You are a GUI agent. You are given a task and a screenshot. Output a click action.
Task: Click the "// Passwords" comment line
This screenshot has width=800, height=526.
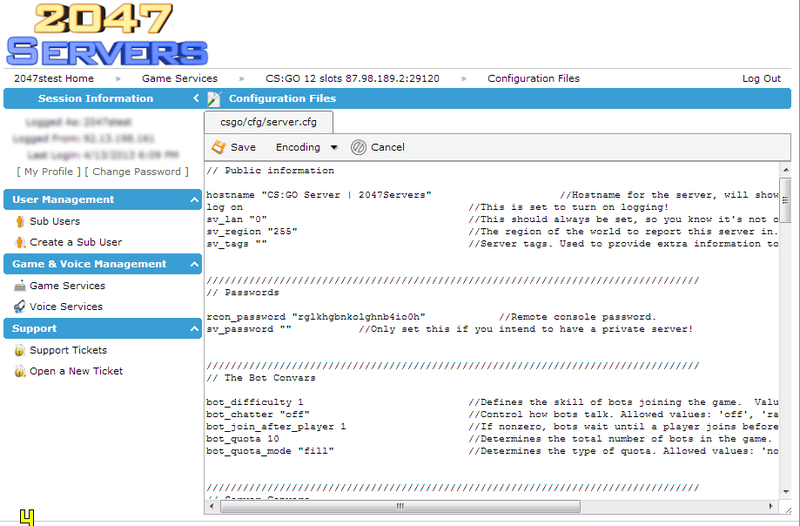click(x=243, y=292)
